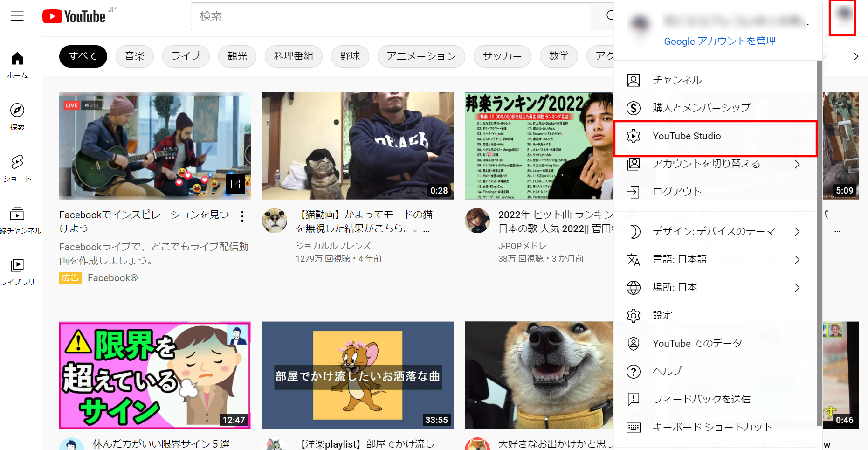This screenshot has height=450, width=868.
Task: Select the 音楽 chip
Action: [135, 56]
